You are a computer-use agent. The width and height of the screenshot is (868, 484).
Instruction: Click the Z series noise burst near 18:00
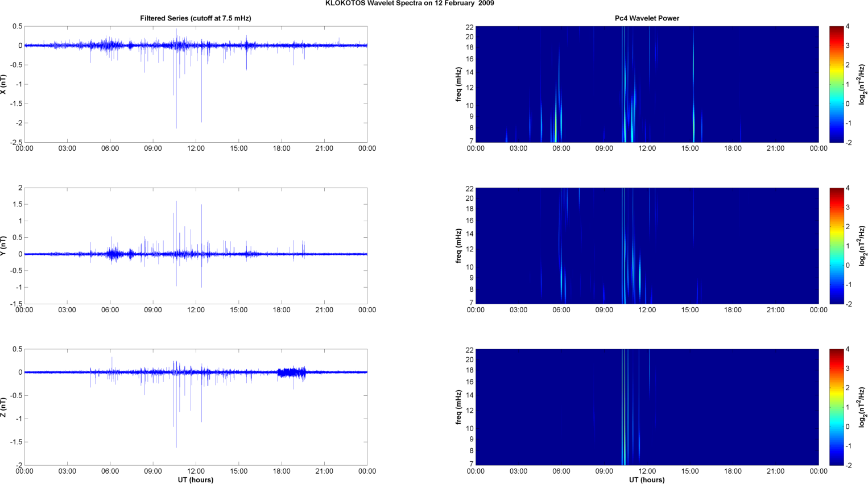(292, 373)
